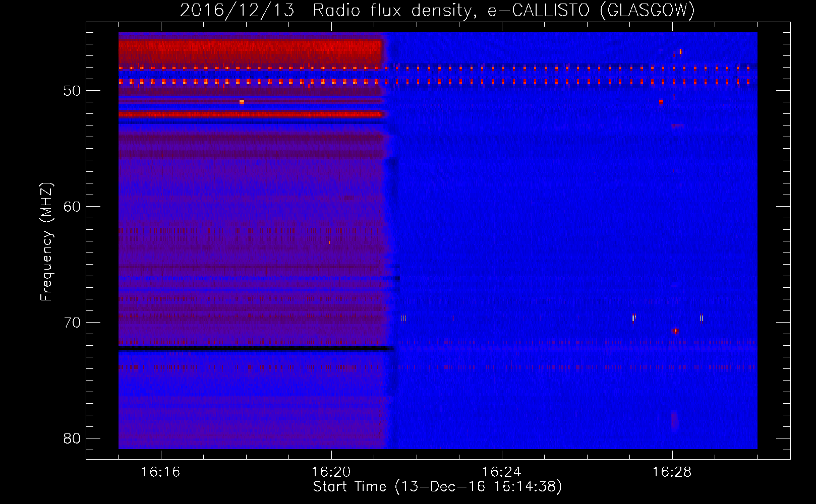Viewport: 816px width, 504px height.
Task: Click the frequency axis label 70
Action: [x=72, y=323]
